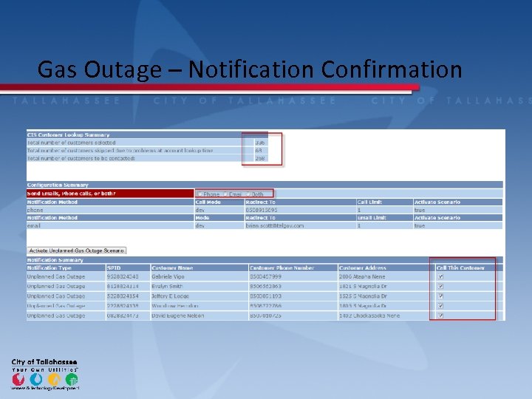Toggle call checkbox for 1805 S Magnolia Dr row
Screen dimensions: 532x399
point(440,306)
